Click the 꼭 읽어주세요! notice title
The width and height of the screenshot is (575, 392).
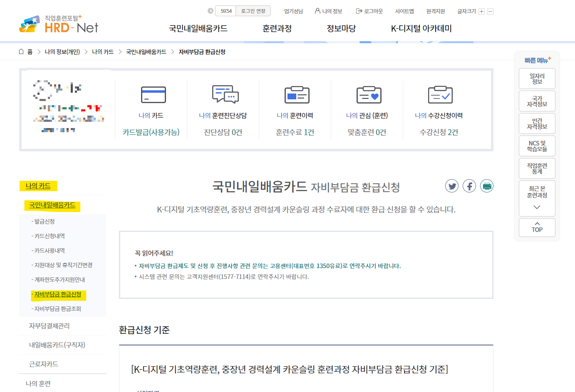[154, 253]
